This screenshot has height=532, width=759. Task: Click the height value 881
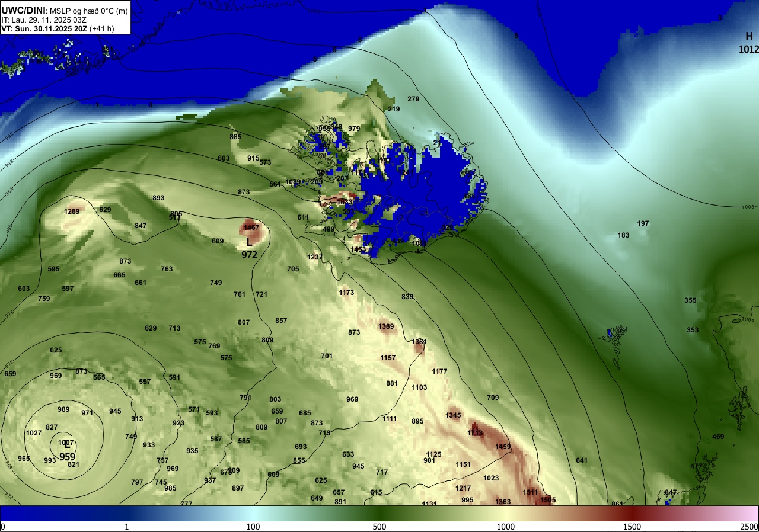(x=392, y=383)
